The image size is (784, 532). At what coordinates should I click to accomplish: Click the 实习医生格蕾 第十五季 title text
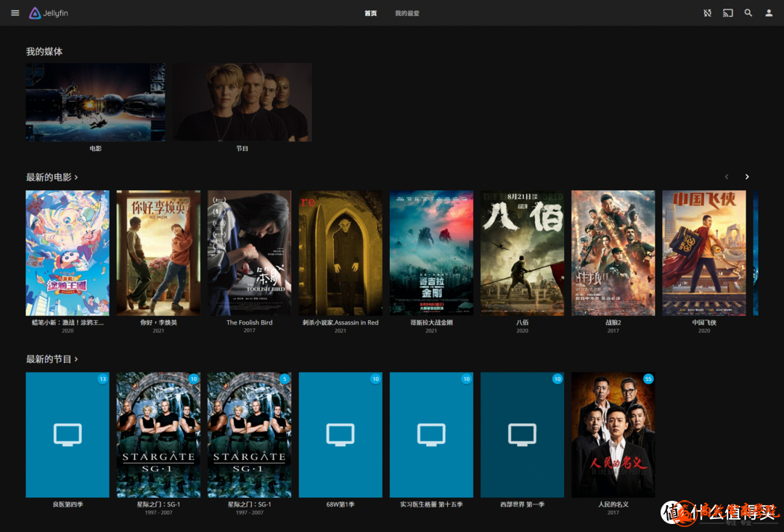pyautogui.click(x=431, y=504)
